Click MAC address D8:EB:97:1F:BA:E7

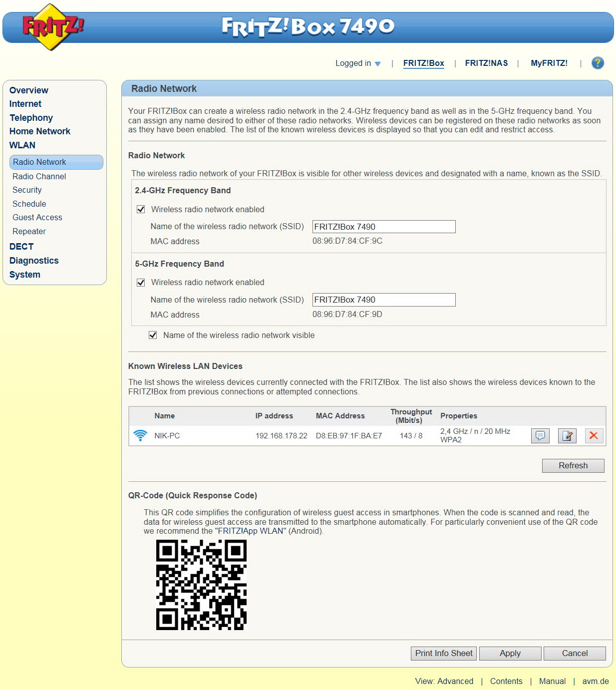tap(349, 436)
